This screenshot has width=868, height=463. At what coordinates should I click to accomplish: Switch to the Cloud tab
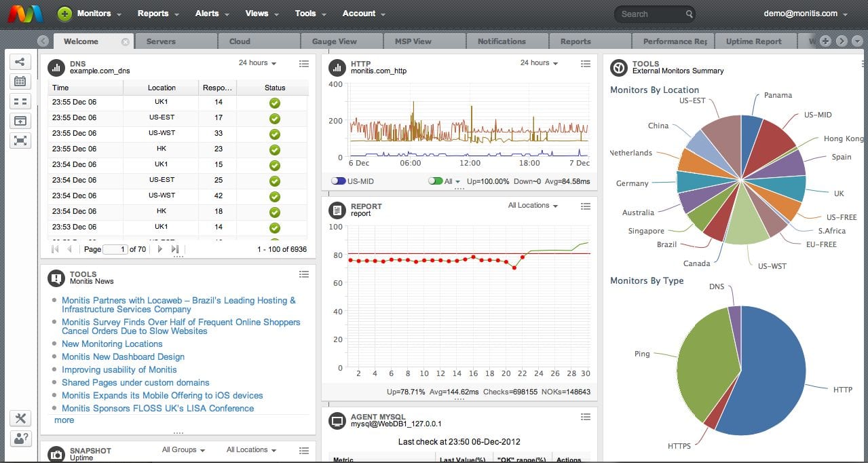258,41
